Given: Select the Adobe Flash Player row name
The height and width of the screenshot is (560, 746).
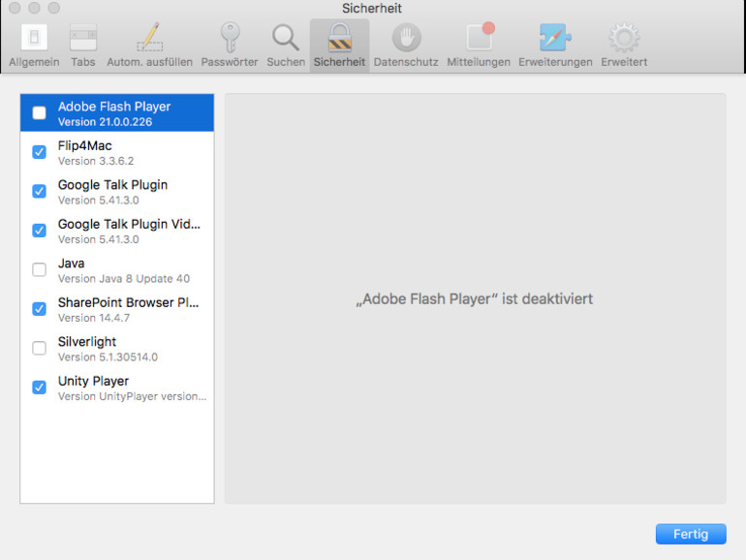Looking at the screenshot, I should click(114, 107).
